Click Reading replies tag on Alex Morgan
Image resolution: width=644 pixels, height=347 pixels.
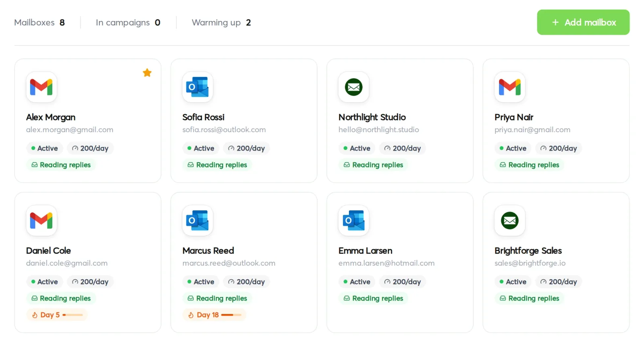pyautogui.click(x=61, y=165)
